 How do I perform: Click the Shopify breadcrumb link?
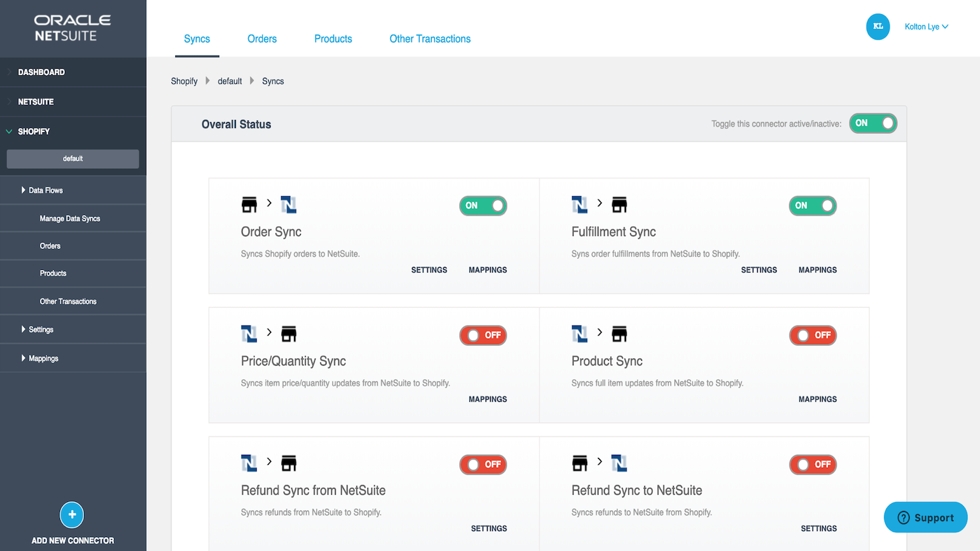pyautogui.click(x=184, y=81)
